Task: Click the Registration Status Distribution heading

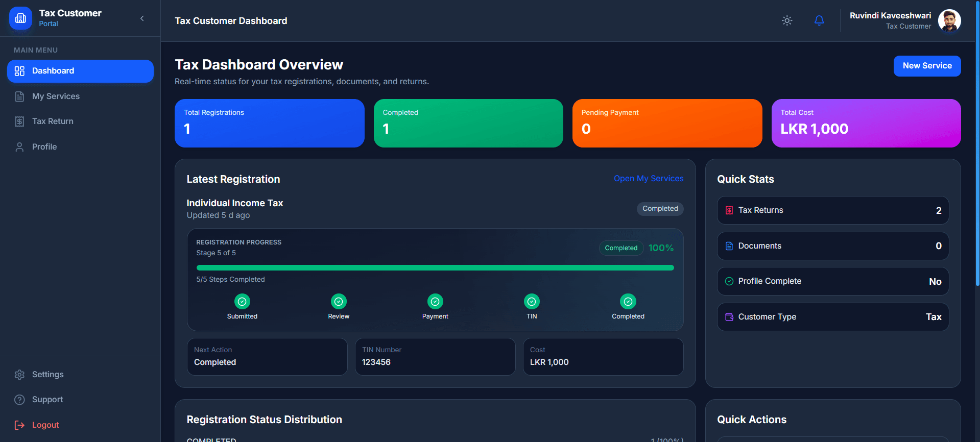Action: (x=264, y=420)
